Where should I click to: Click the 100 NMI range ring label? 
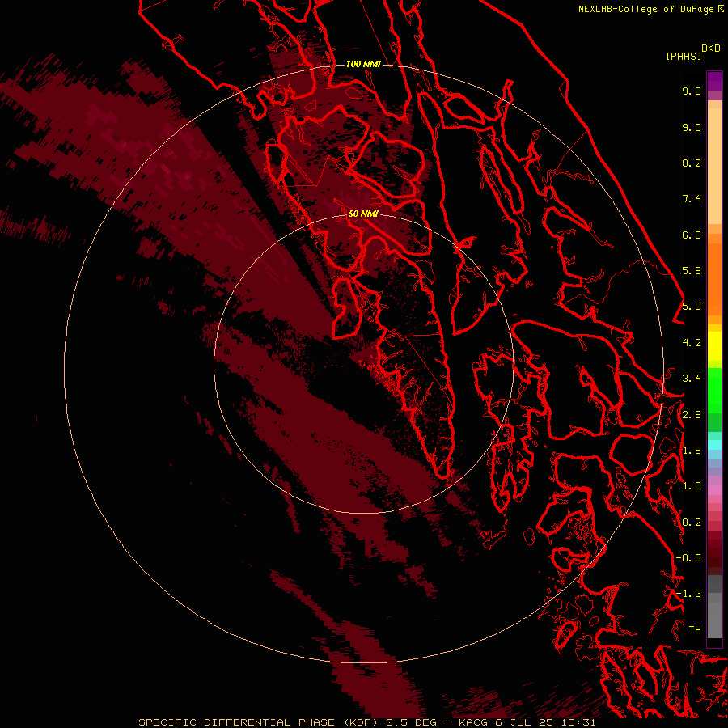[x=363, y=64]
